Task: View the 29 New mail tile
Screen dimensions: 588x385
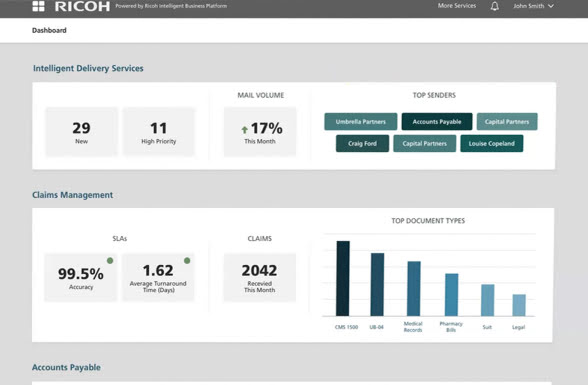Action: coord(81,132)
